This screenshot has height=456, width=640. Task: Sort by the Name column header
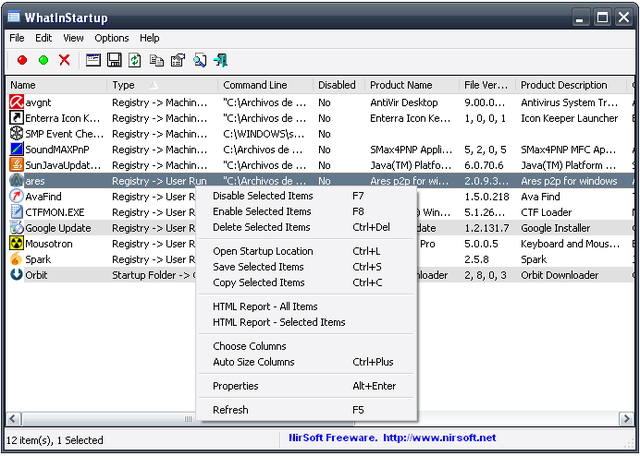[x=57, y=85]
